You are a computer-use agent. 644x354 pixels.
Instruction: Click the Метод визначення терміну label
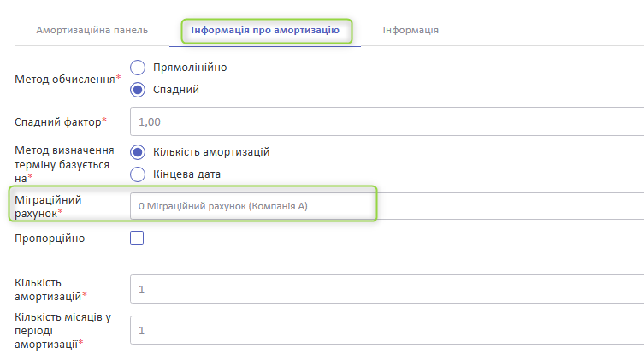64,164
